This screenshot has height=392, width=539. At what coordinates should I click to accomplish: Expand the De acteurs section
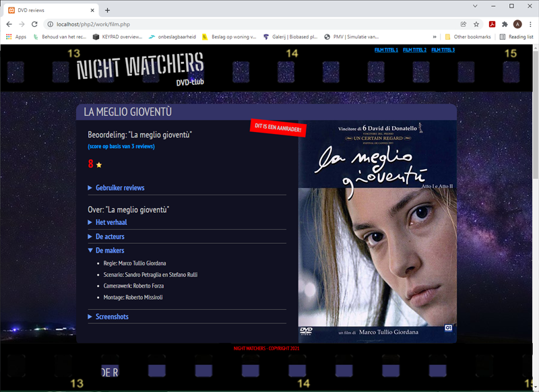106,236
